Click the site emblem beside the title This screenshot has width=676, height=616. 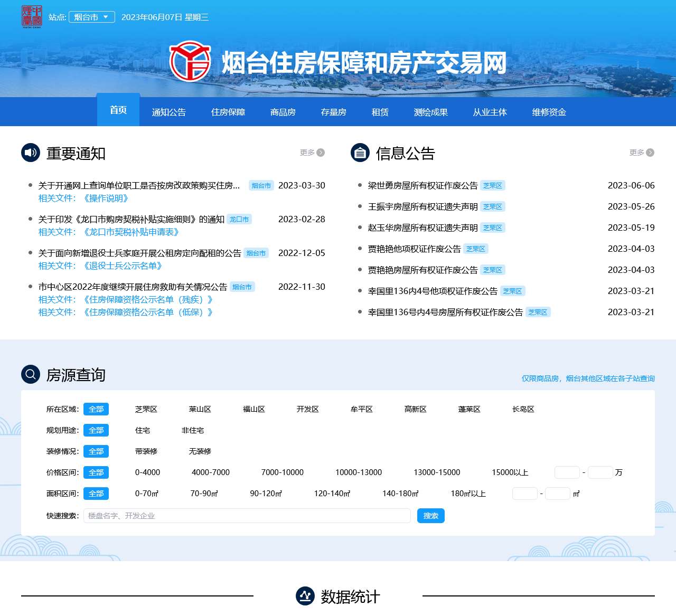pyautogui.click(x=190, y=61)
